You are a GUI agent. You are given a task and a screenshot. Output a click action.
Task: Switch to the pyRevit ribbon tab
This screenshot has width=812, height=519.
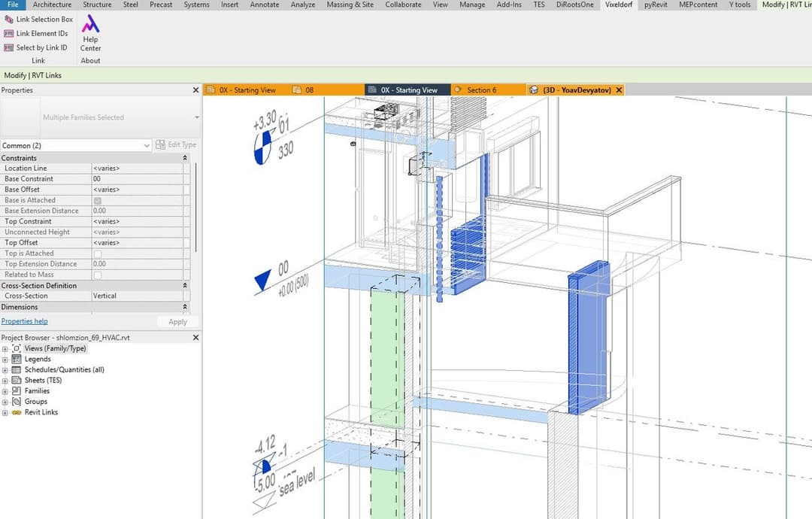point(656,5)
